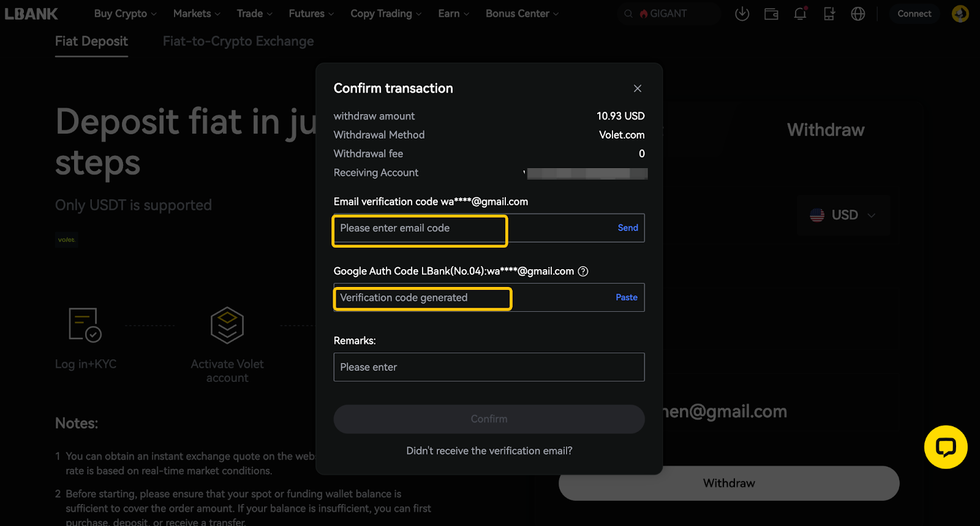Expand the Copy Trading menu
Viewport: 980px width, 526px height.
pos(386,13)
